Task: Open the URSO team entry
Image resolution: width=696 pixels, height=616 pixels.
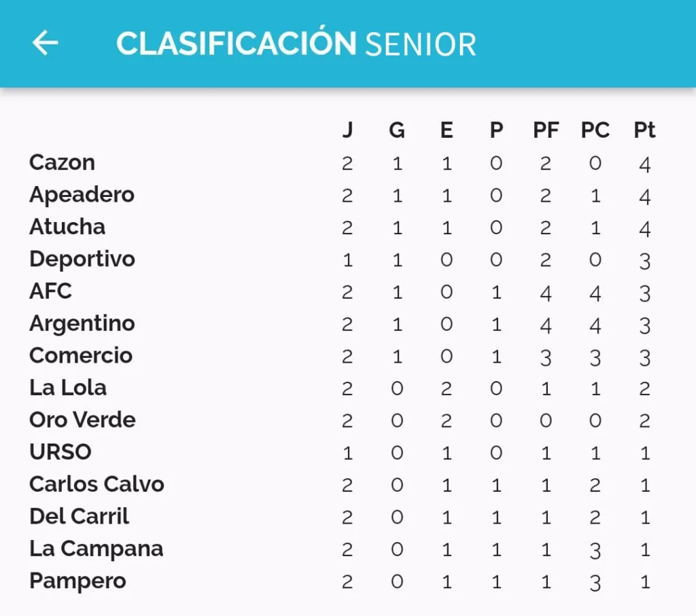Action: tap(60, 452)
